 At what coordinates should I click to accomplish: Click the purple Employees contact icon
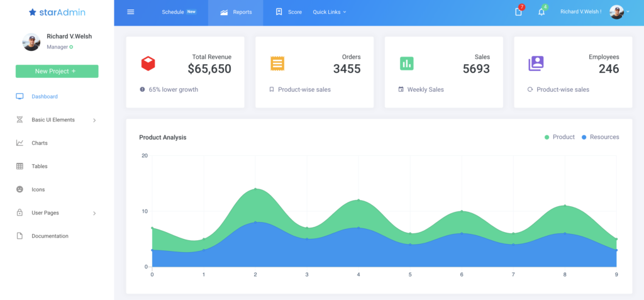click(x=536, y=64)
